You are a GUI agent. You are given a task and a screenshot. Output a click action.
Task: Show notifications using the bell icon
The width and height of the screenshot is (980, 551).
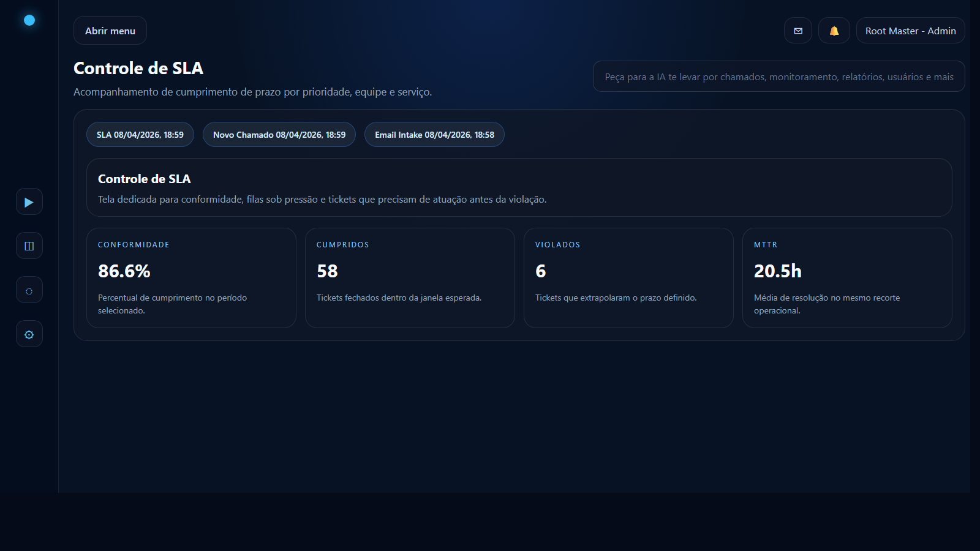coord(834,31)
